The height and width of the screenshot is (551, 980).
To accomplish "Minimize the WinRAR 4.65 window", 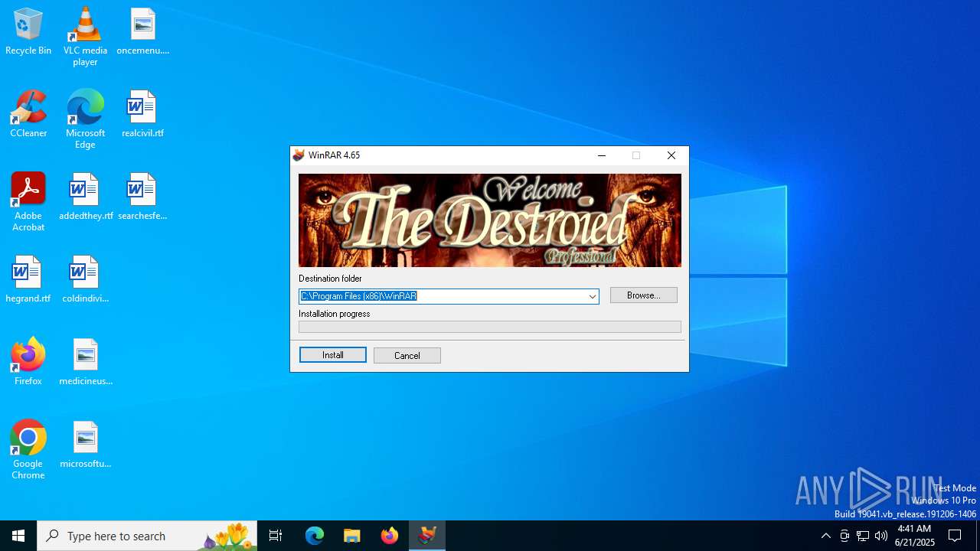I will pos(602,155).
